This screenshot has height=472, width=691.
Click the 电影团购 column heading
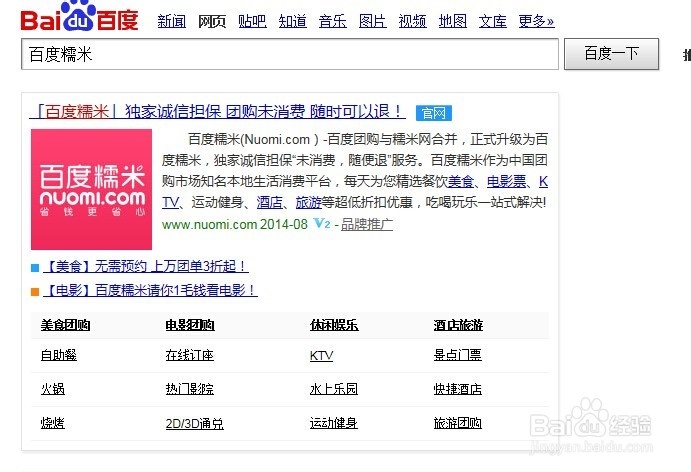click(x=190, y=325)
